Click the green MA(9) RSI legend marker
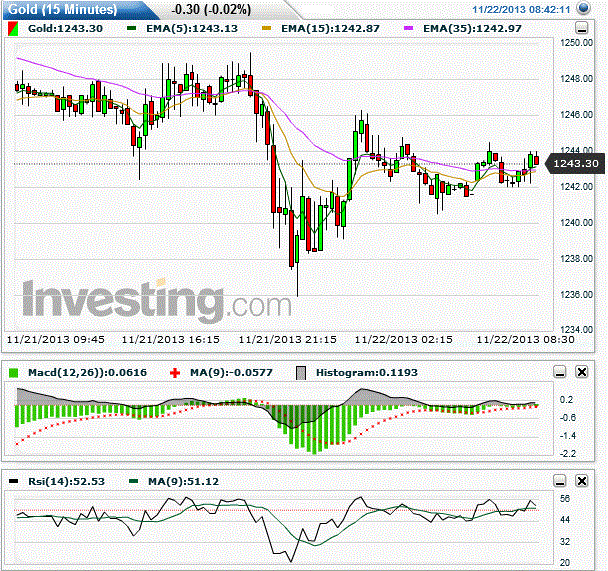608x571 pixels. [133, 481]
